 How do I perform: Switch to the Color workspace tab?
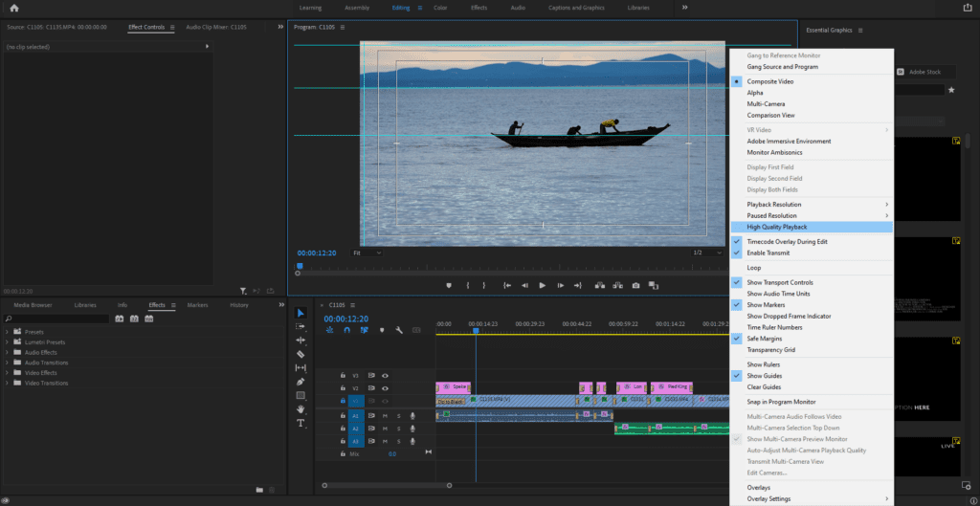(x=440, y=8)
